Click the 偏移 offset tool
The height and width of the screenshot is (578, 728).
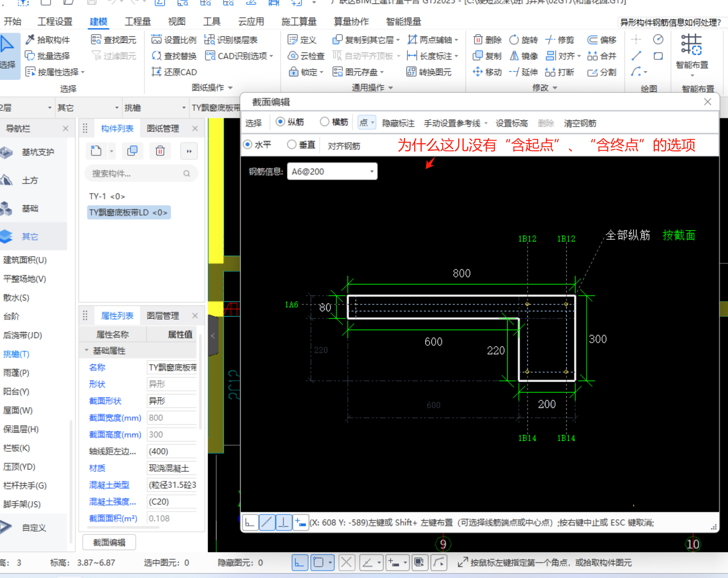(602, 40)
